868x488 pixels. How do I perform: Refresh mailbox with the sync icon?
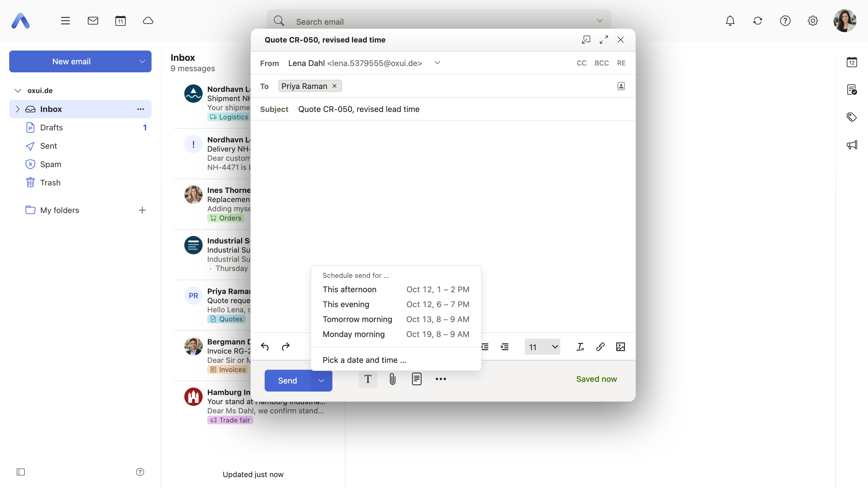click(x=757, y=21)
